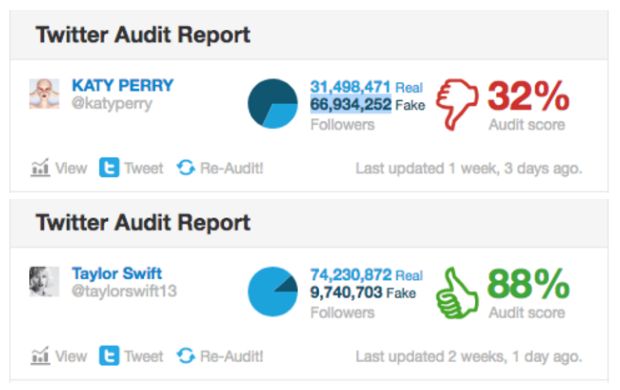Click the @katyperry handle

coord(112,104)
